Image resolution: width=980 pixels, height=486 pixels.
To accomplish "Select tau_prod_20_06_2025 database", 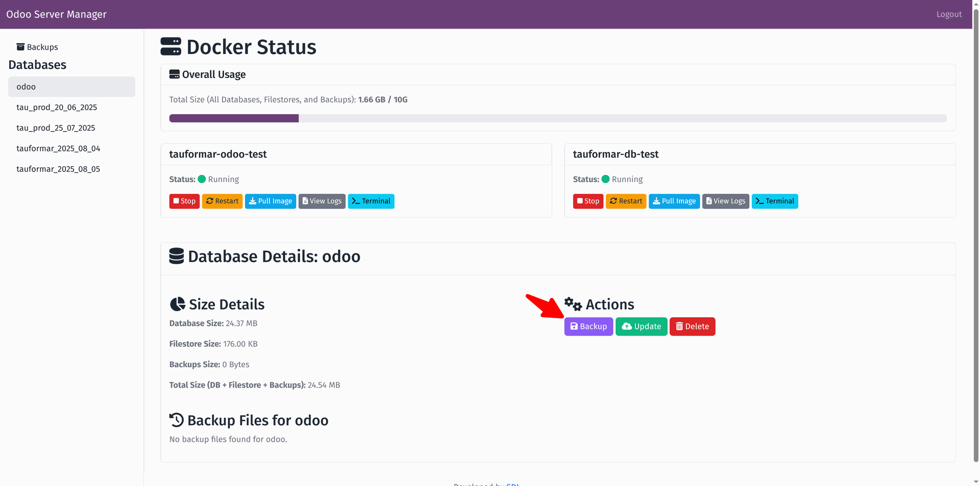I will point(57,107).
